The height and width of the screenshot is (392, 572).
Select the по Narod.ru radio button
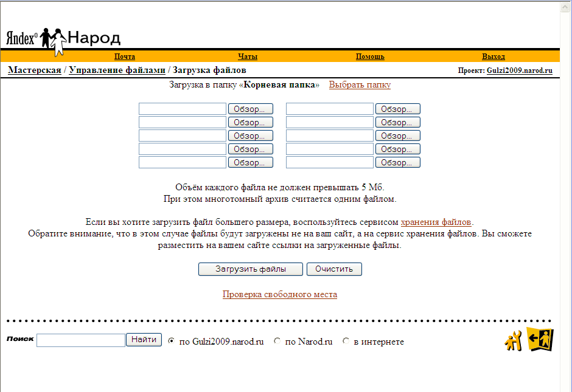pyautogui.click(x=277, y=341)
